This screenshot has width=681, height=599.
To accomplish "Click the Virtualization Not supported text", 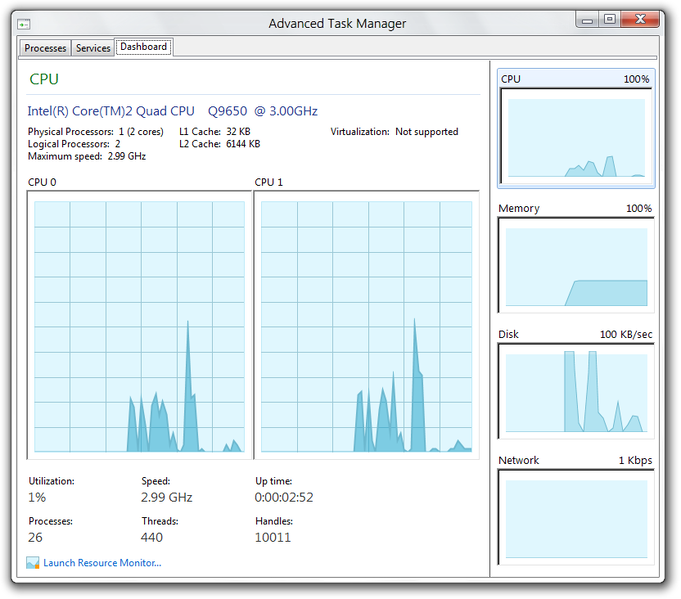I will point(394,132).
